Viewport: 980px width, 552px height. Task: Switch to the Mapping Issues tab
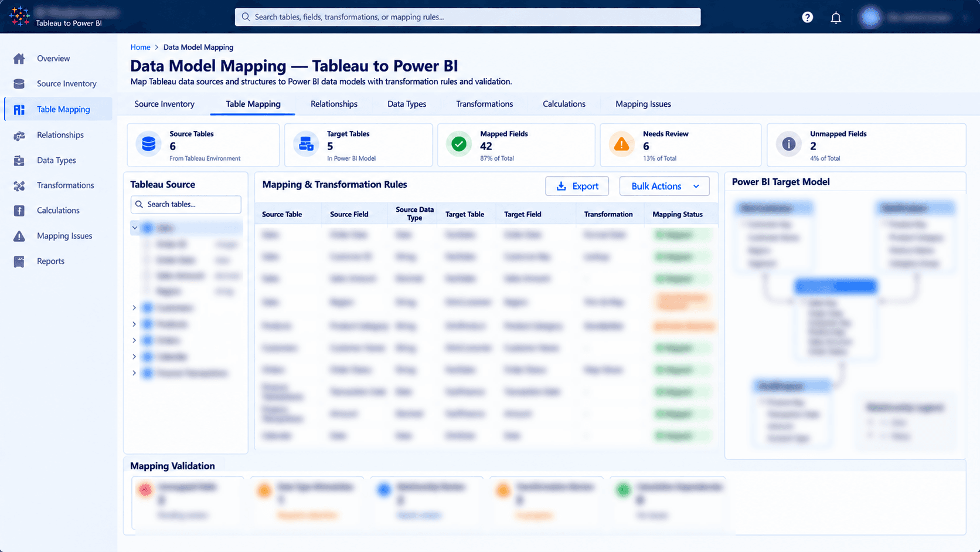tap(643, 104)
